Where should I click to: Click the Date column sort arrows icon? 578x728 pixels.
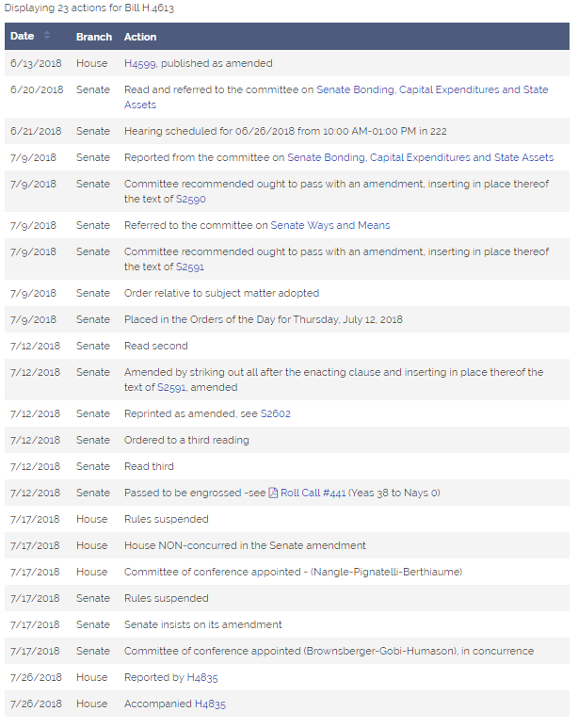tap(46, 35)
